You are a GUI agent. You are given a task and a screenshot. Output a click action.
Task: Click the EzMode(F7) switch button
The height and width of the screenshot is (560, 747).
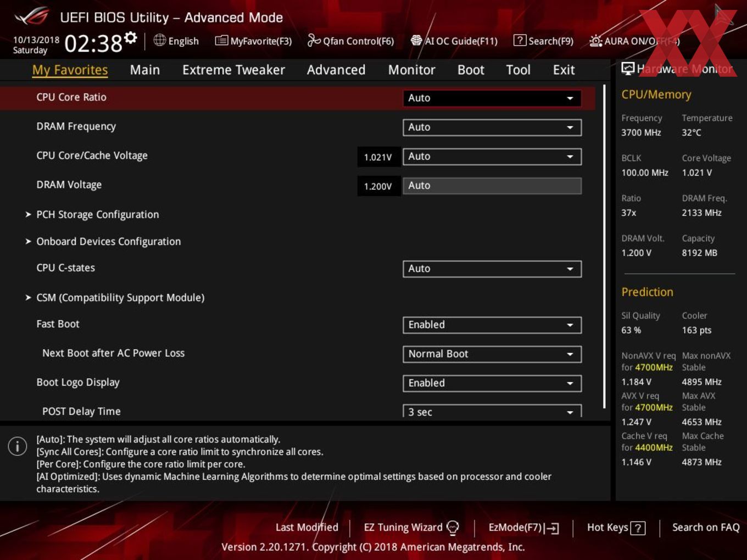(x=523, y=528)
